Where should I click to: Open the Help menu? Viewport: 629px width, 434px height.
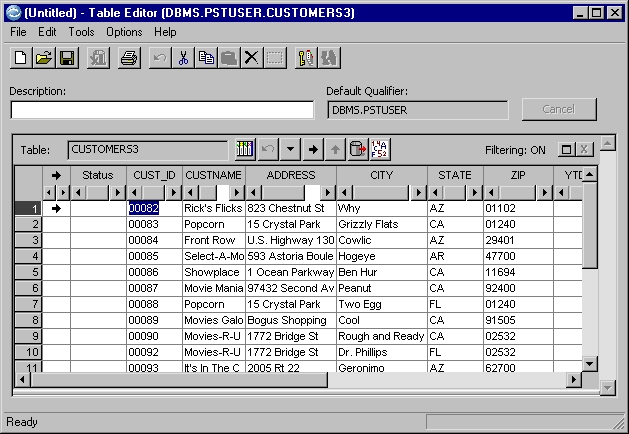coord(165,32)
